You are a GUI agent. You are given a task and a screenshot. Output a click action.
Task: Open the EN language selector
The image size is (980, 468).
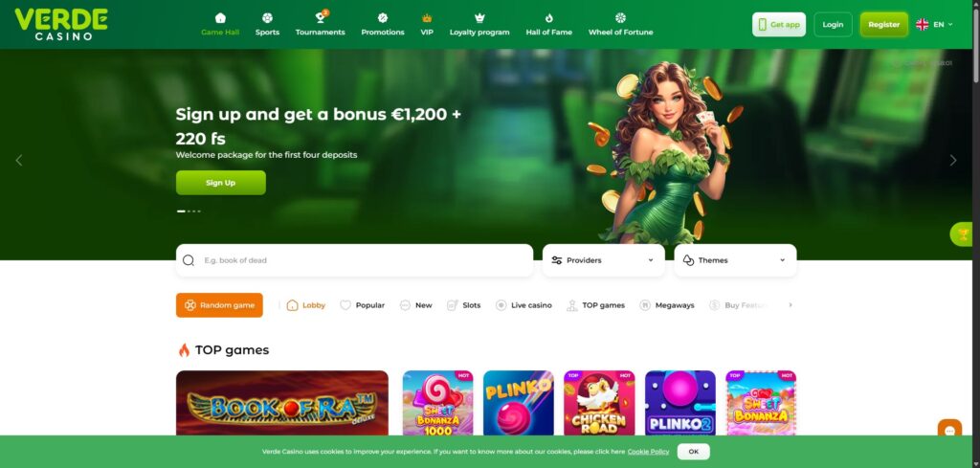pyautogui.click(x=934, y=24)
